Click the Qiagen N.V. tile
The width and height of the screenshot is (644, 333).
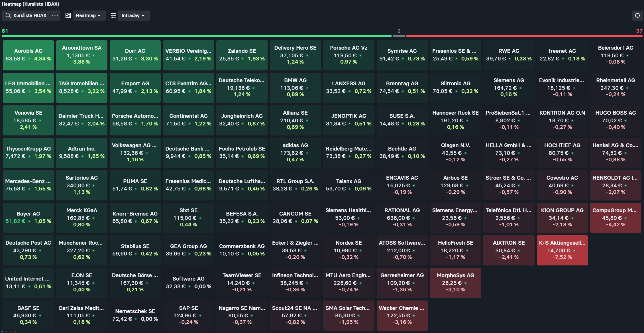[x=455, y=153]
